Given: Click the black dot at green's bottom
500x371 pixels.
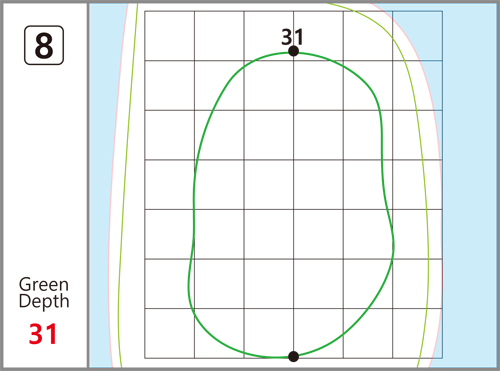Looking at the screenshot, I should [293, 356].
